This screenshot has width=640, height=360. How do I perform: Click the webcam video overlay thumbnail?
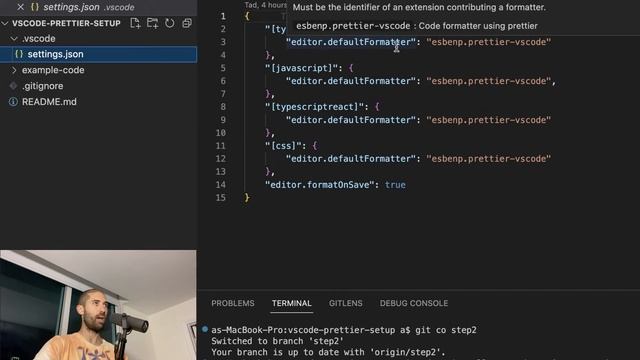(x=98, y=305)
